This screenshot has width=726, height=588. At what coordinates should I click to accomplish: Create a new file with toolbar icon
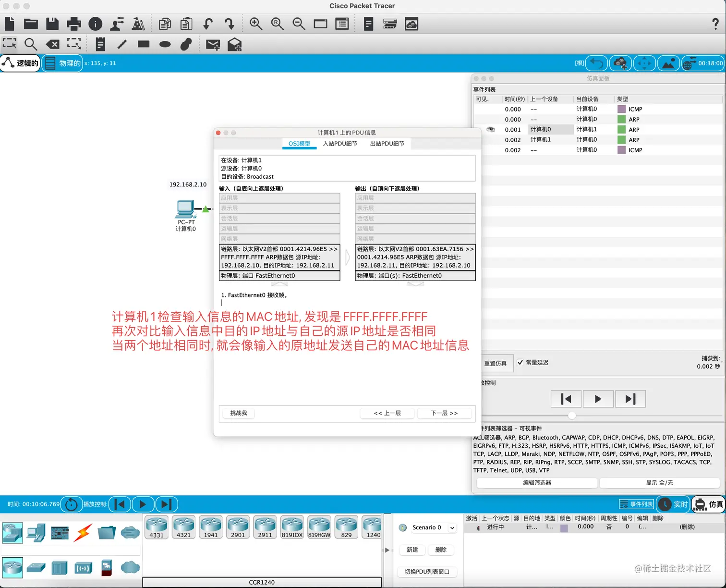pos(10,24)
